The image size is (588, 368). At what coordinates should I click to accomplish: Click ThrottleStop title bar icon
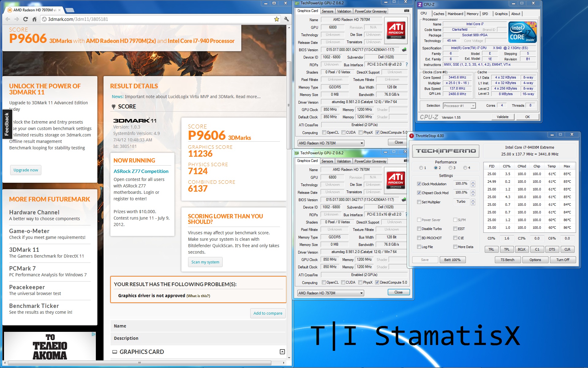[412, 136]
